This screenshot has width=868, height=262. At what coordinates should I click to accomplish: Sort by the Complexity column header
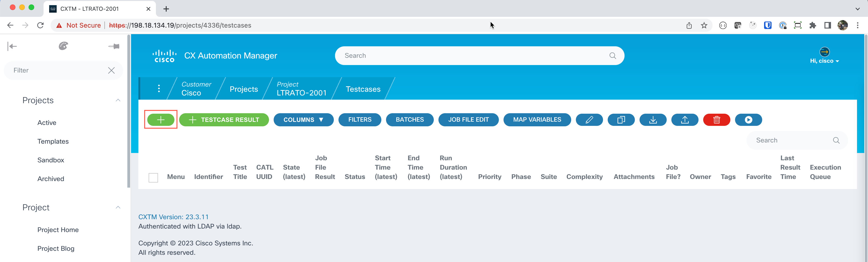tap(584, 177)
